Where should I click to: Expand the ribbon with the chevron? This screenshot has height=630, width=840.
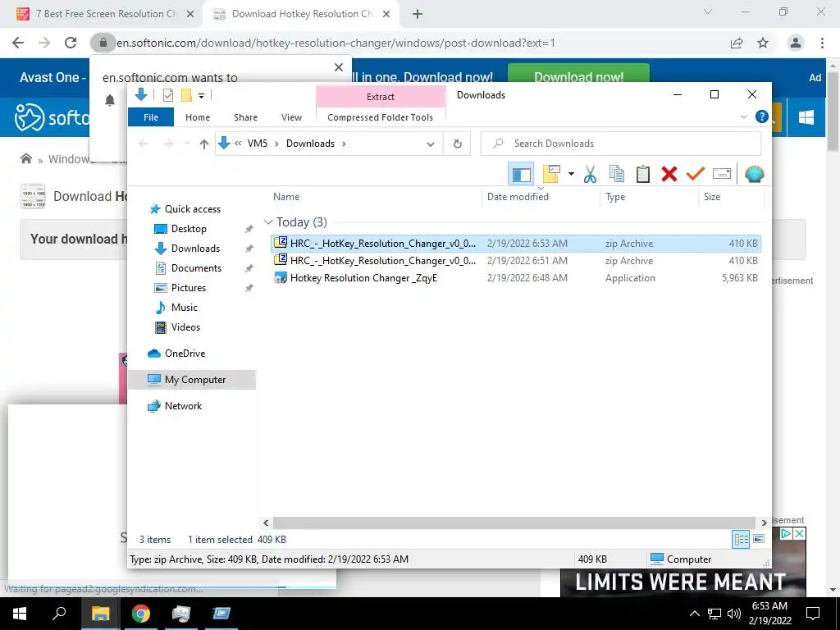743,116
